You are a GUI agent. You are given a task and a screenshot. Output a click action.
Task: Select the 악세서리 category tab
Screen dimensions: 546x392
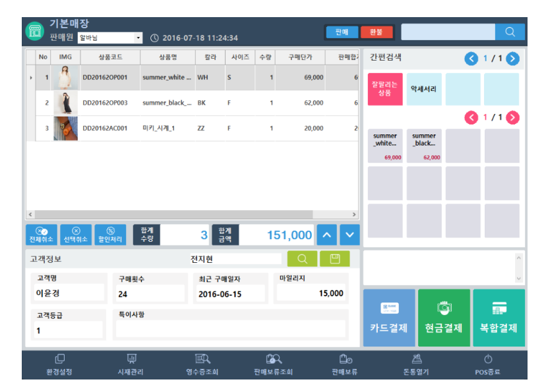423,89
